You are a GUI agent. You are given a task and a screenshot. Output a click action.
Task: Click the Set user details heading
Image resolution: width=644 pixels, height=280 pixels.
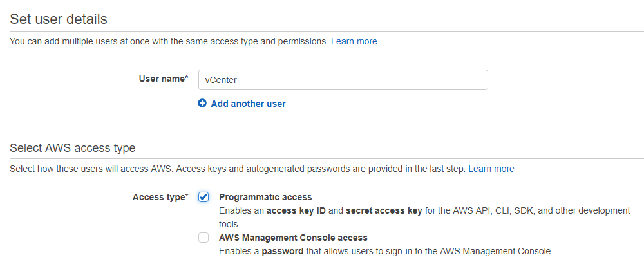[x=59, y=19]
